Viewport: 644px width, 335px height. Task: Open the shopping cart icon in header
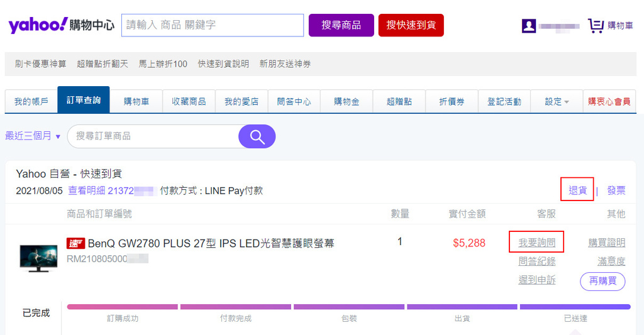(x=596, y=26)
